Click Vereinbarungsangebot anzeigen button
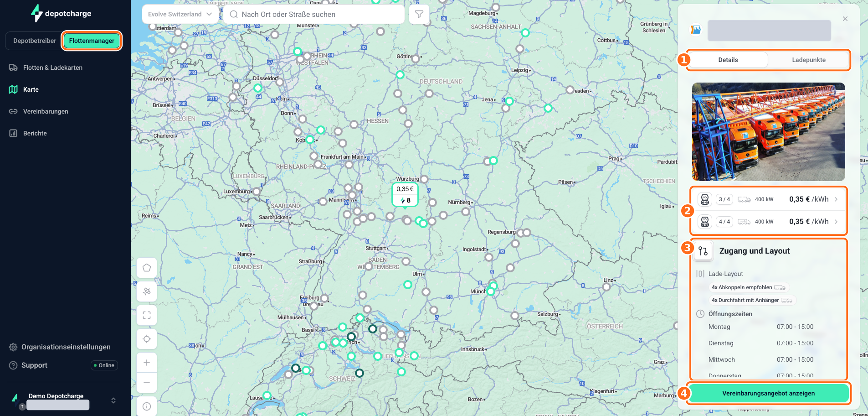868x416 pixels. click(x=769, y=393)
